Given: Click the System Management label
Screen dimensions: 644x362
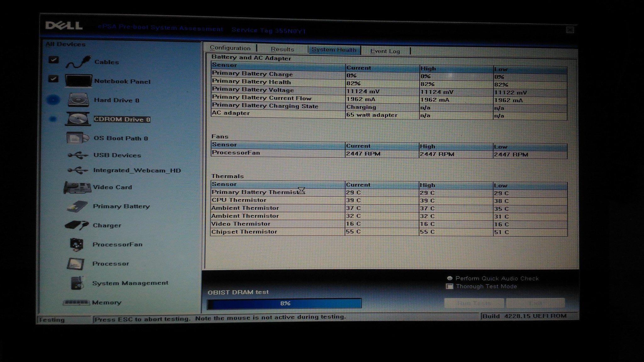Looking at the screenshot, I should pos(130,283).
